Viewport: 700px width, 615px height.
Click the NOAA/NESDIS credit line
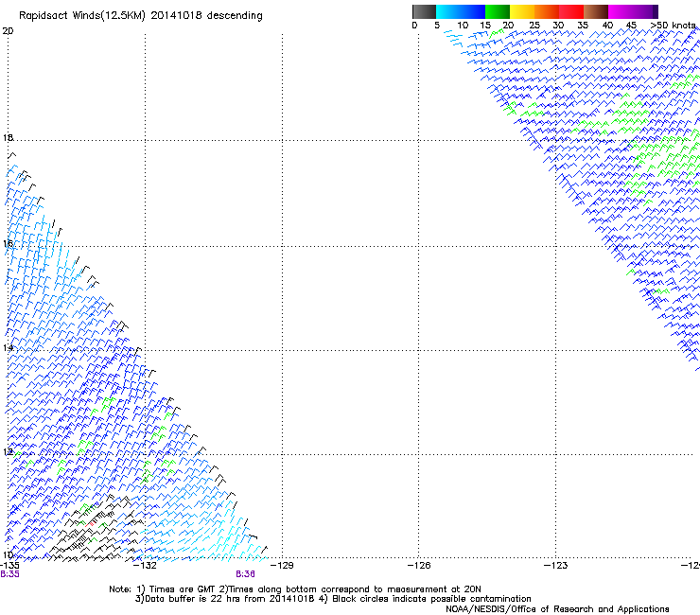click(557, 609)
